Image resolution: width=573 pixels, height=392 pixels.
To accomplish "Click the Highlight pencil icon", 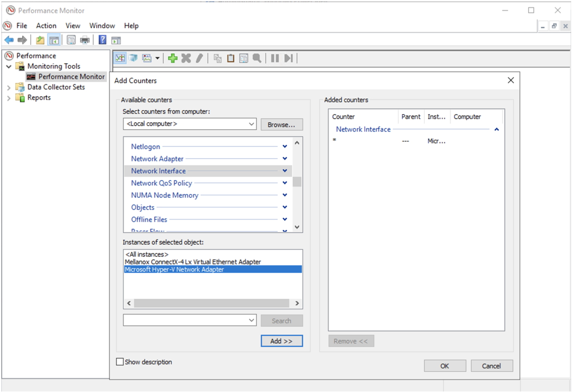I will [x=199, y=58].
